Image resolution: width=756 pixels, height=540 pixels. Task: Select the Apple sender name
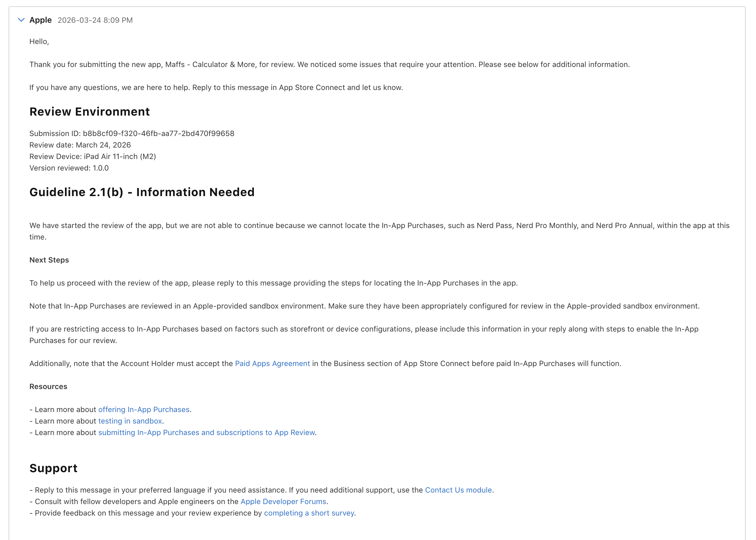tap(41, 20)
